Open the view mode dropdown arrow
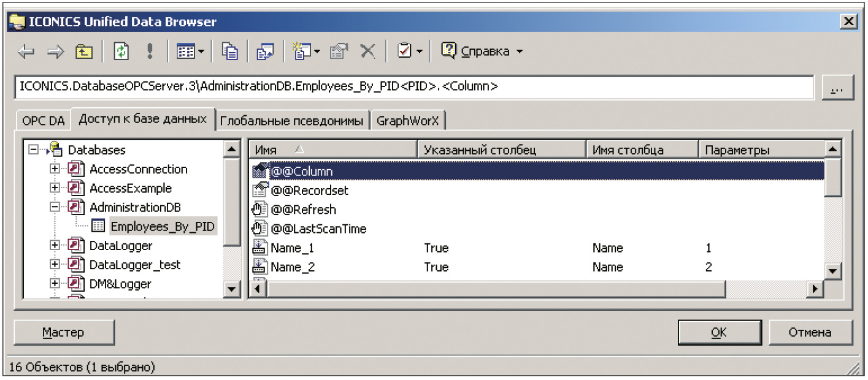 [x=201, y=53]
